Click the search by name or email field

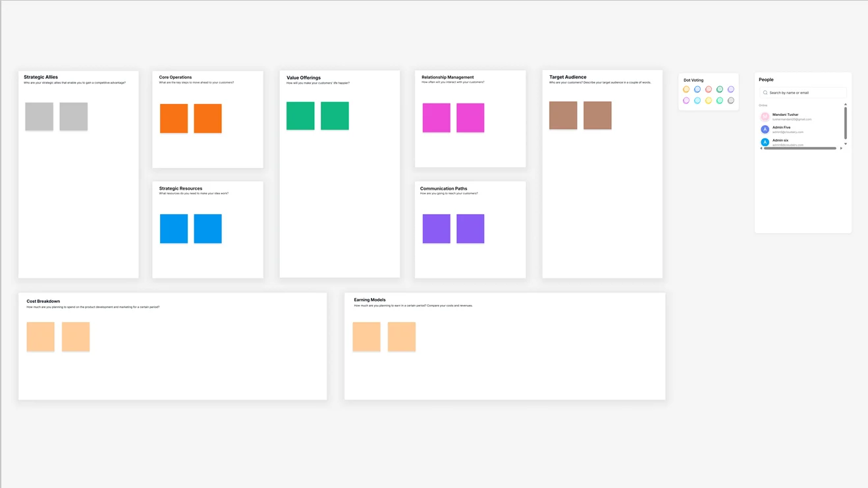[x=801, y=92]
